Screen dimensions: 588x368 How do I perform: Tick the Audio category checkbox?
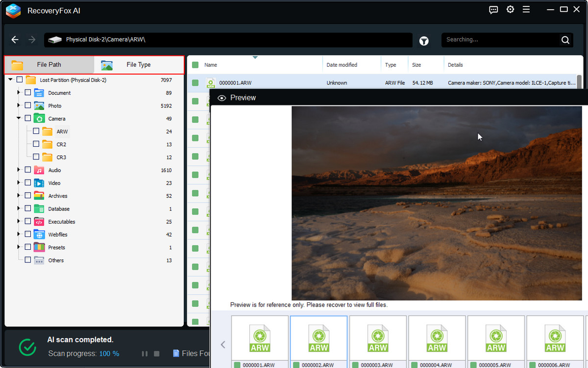[x=27, y=170]
